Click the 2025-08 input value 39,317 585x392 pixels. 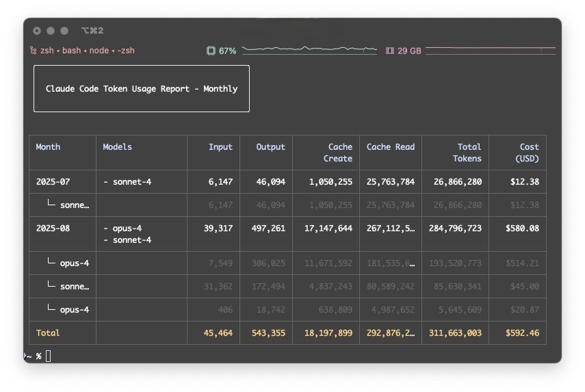click(218, 228)
